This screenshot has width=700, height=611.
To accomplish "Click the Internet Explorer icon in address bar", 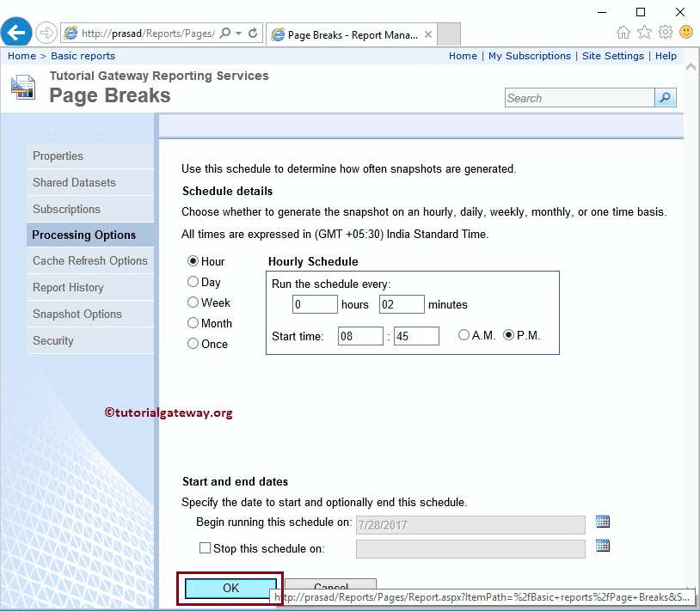I will click(71, 33).
